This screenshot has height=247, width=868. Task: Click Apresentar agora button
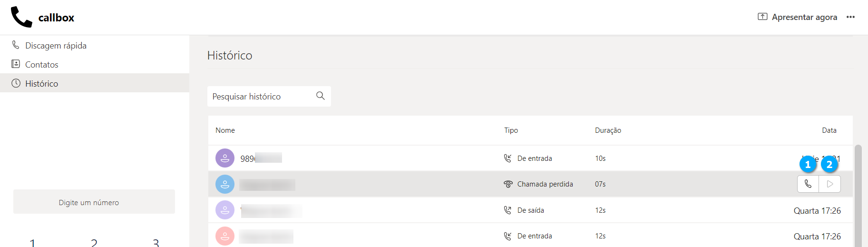pos(804,17)
